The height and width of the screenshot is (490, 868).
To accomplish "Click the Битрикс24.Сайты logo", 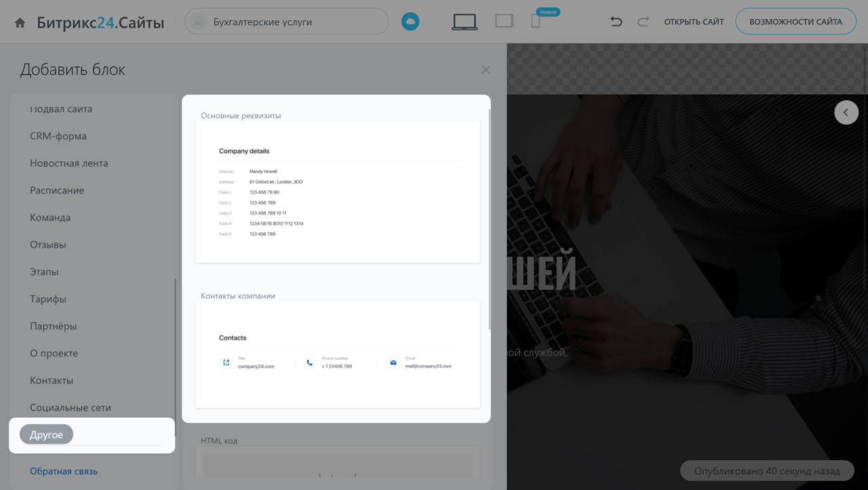I will (x=100, y=22).
